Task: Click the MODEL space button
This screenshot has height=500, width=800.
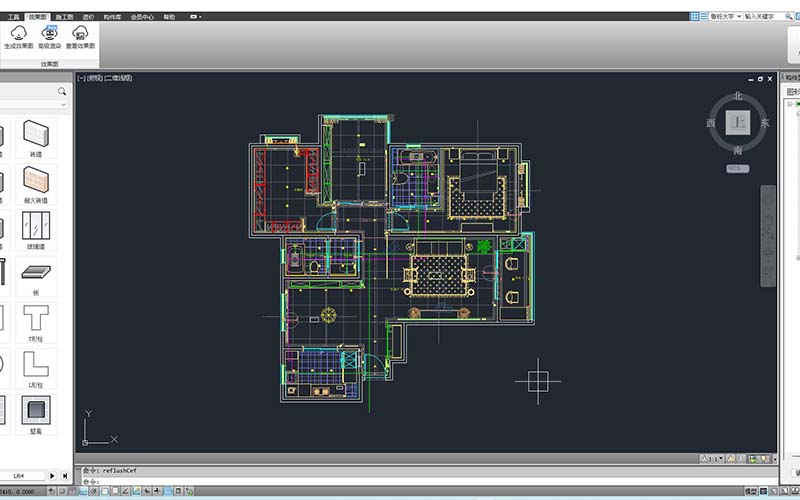Action: tap(751, 491)
